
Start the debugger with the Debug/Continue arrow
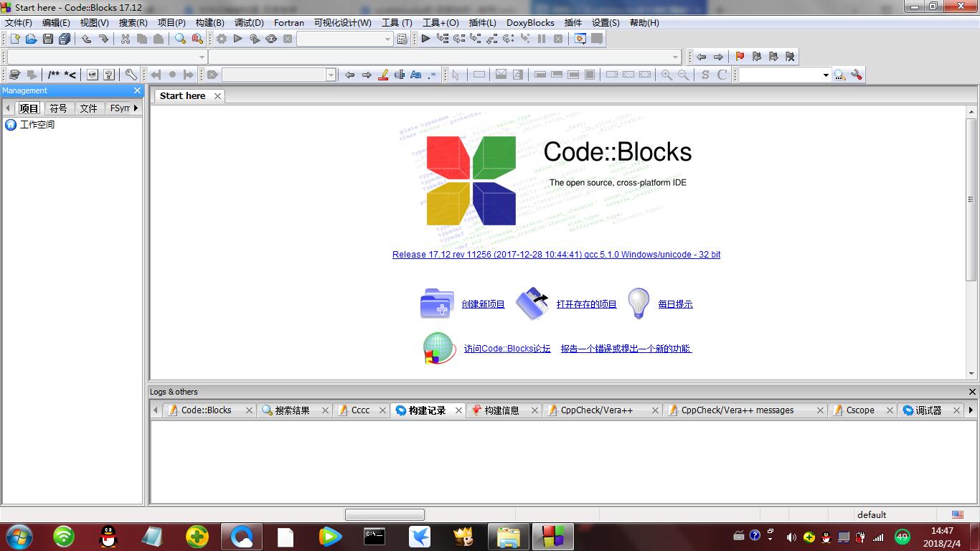[425, 39]
